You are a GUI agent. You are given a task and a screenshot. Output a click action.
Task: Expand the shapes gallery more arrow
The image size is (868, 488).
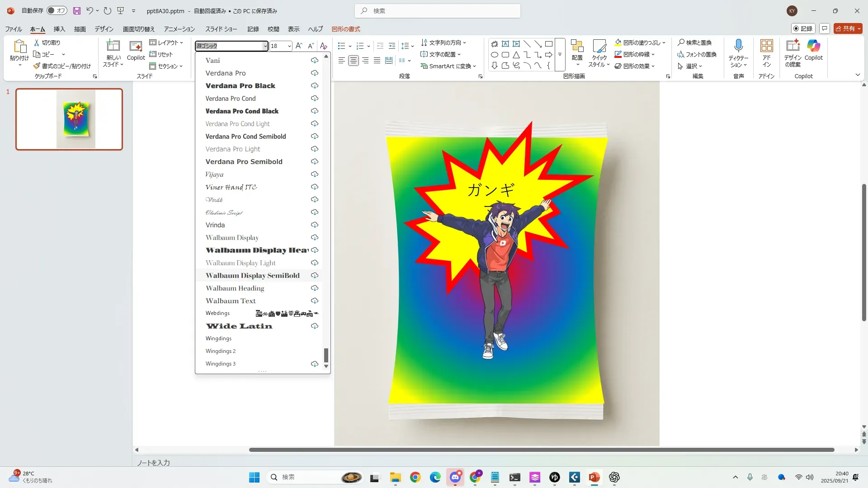[x=560, y=55]
